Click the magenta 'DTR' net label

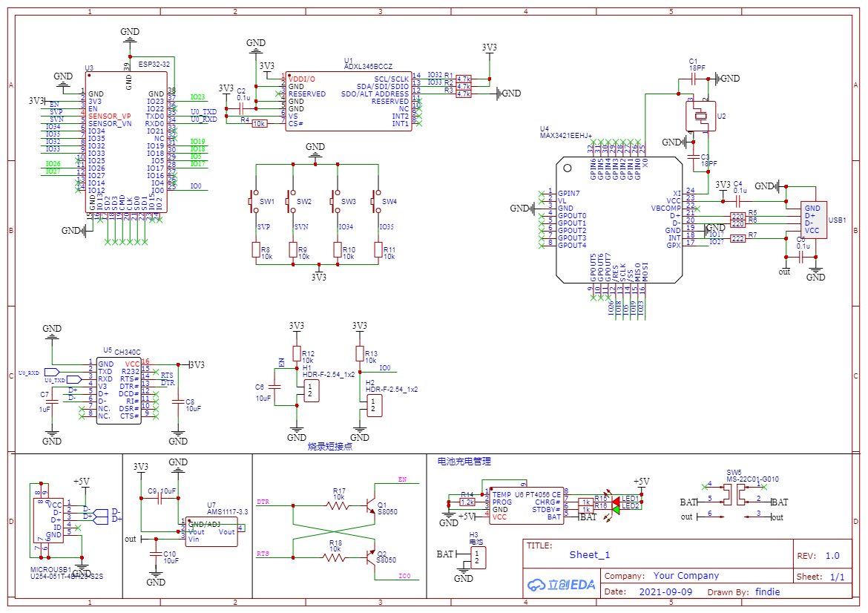263,502
